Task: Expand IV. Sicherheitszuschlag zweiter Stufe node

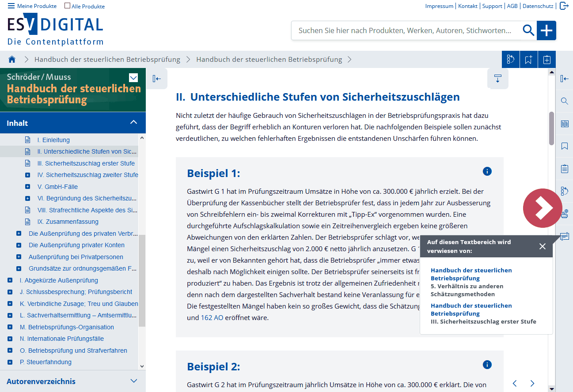Action: pos(27,175)
